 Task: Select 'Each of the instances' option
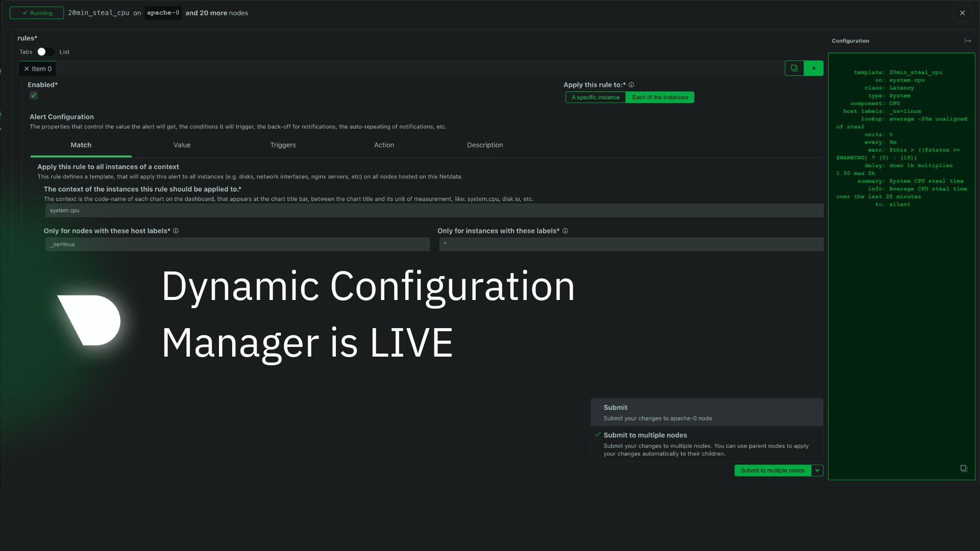click(659, 97)
